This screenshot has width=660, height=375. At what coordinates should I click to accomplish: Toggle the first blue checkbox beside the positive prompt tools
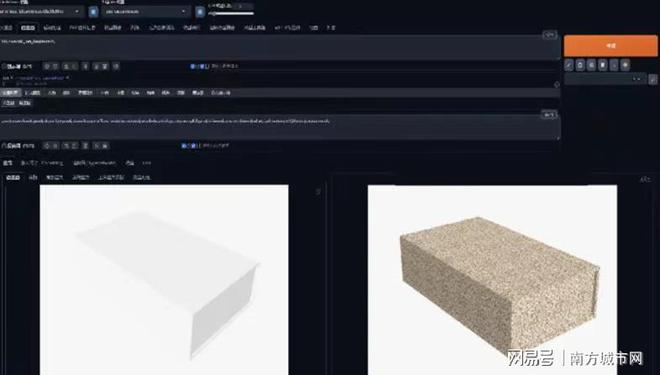(193, 66)
